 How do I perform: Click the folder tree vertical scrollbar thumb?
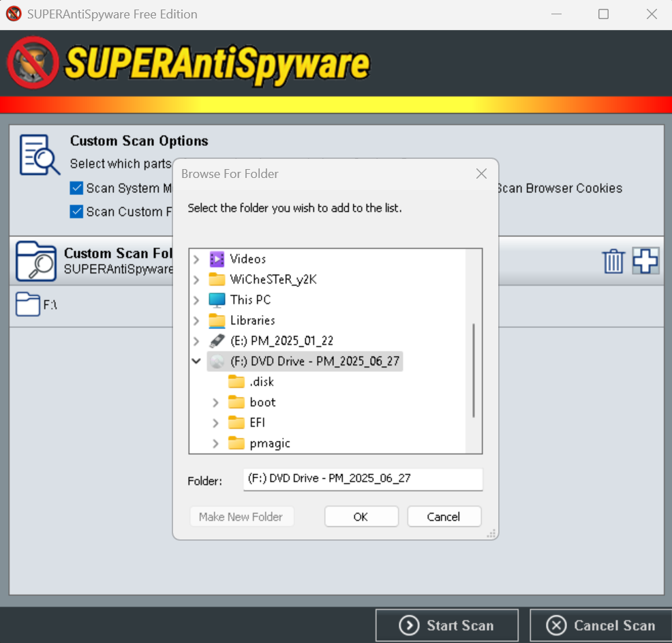pyautogui.click(x=474, y=370)
